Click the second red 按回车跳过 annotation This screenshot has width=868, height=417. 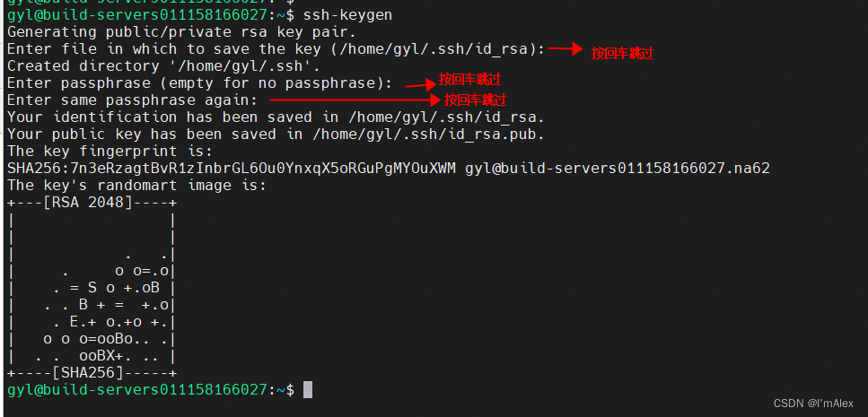[469, 79]
